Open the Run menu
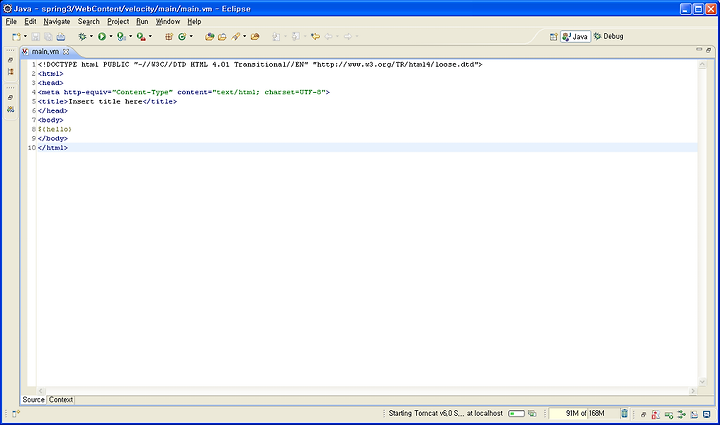The image size is (720, 425). click(x=142, y=22)
